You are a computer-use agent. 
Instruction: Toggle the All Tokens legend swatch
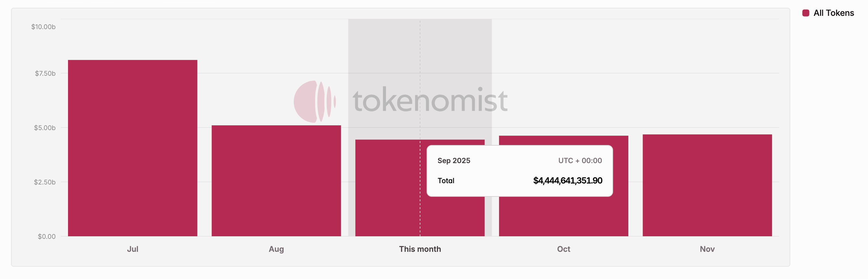click(x=806, y=13)
